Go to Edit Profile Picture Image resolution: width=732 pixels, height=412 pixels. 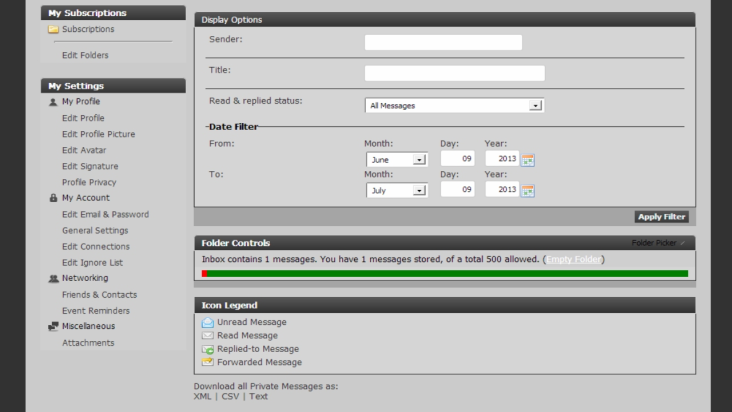(x=99, y=134)
